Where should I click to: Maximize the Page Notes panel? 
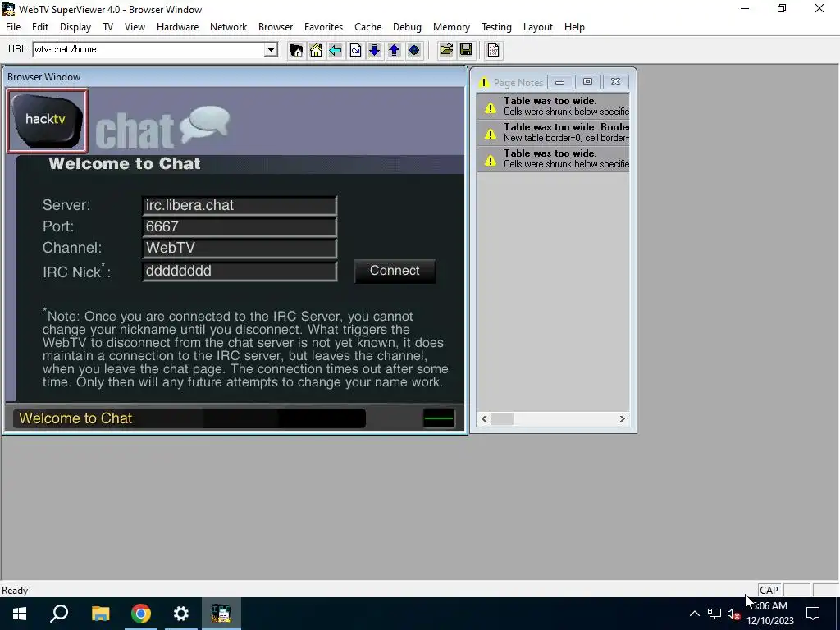click(x=587, y=82)
